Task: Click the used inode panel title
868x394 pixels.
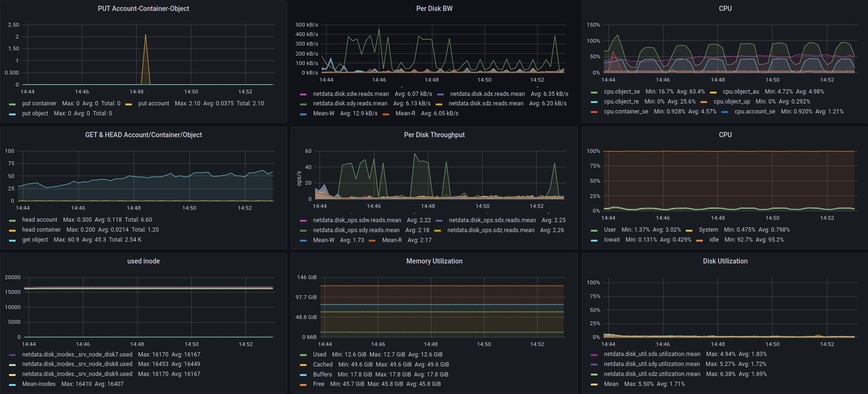Action: (143, 261)
